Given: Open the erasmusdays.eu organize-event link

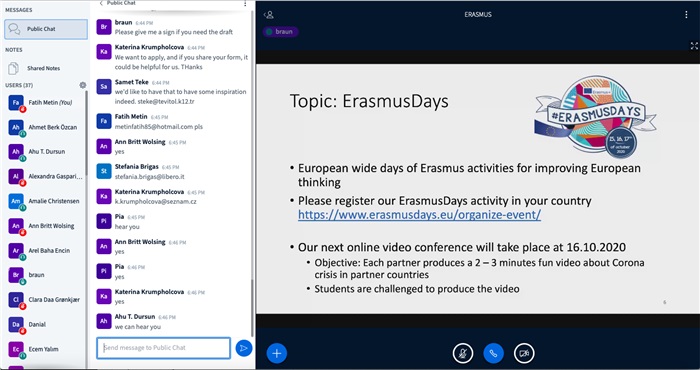Looking at the screenshot, I should [420, 215].
